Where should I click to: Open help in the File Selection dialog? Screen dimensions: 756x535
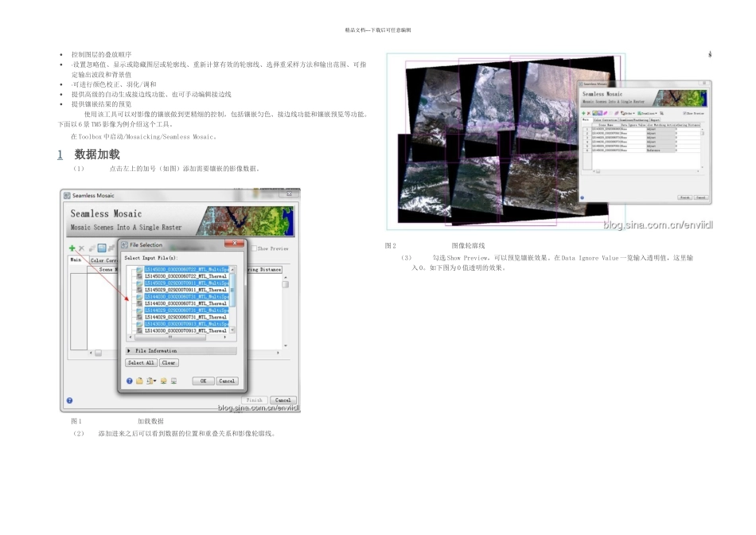[x=129, y=381]
